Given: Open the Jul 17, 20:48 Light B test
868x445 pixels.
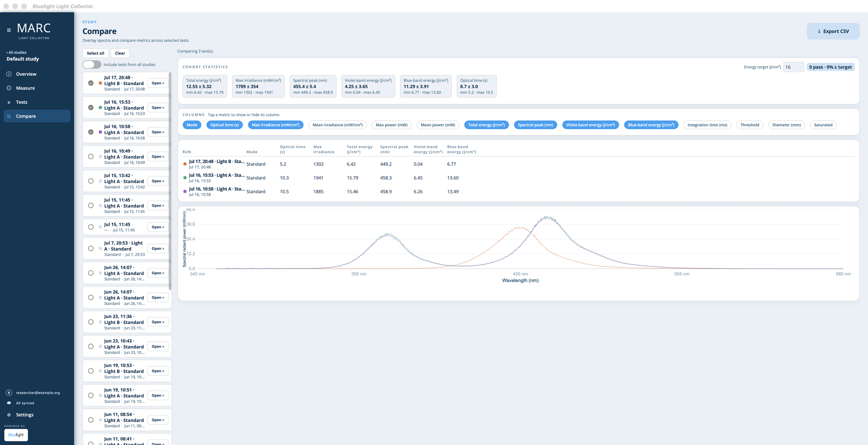Looking at the screenshot, I should [158, 83].
